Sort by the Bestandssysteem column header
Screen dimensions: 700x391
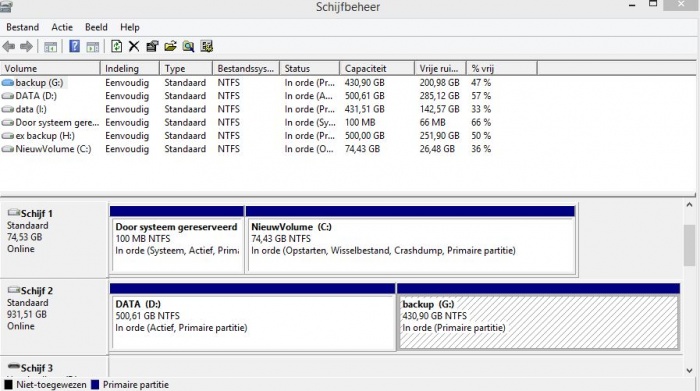[x=246, y=68]
